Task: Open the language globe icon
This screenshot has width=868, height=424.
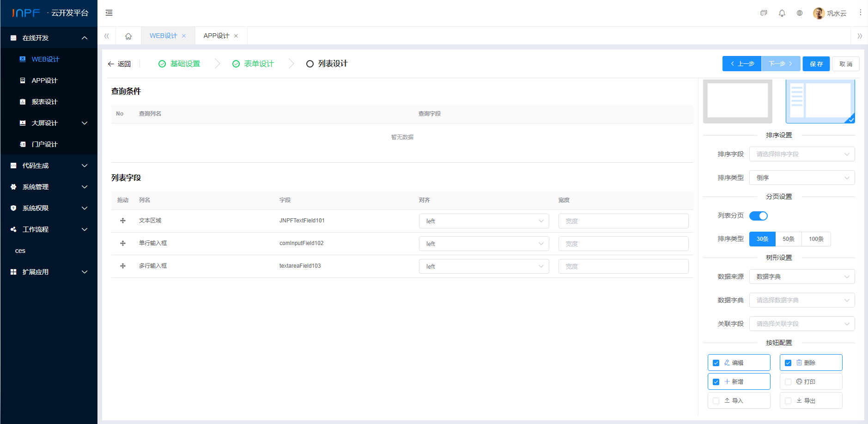Action: (x=800, y=13)
